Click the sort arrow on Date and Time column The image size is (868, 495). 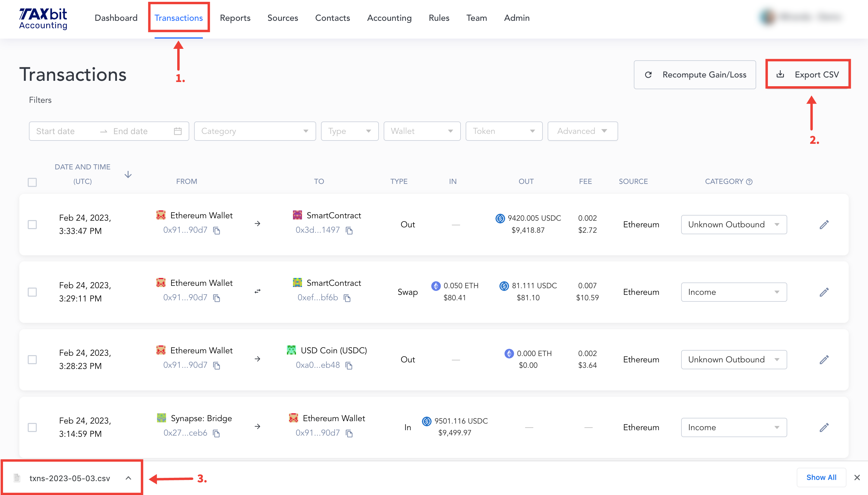pyautogui.click(x=128, y=175)
